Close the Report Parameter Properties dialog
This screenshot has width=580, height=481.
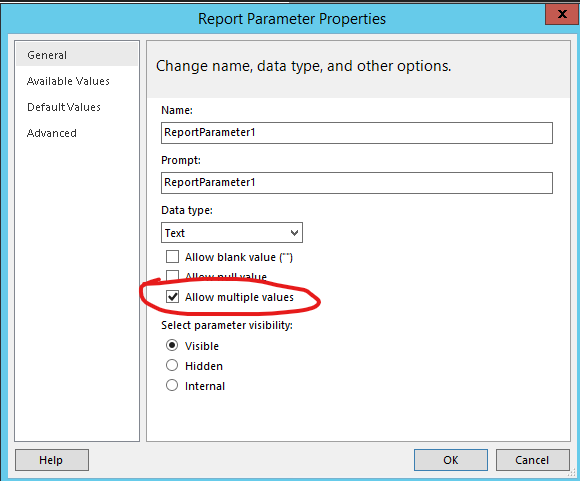coord(562,14)
